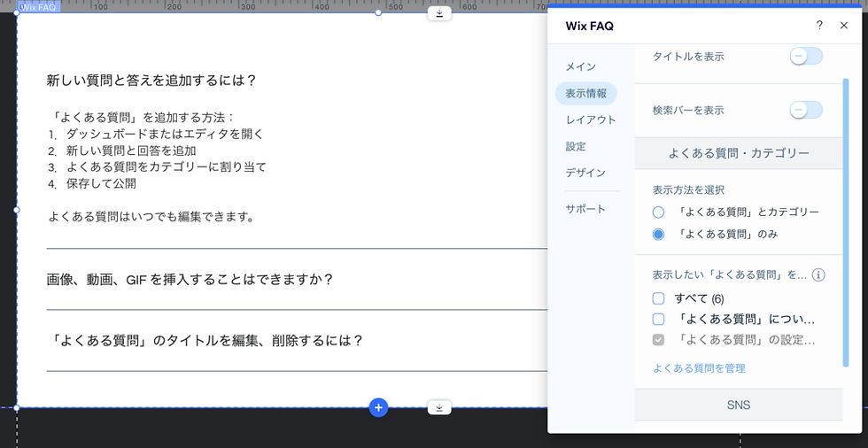This screenshot has height=448, width=868.
Task: Check the すべて (6) checkbox
Action: pyautogui.click(x=658, y=298)
